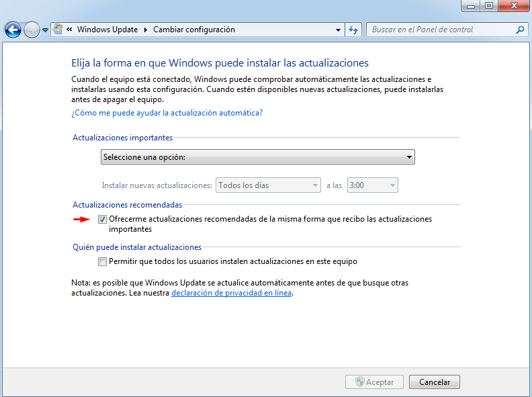Close the window with the red X
The height and width of the screenshot is (397, 532).
point(514,6)
